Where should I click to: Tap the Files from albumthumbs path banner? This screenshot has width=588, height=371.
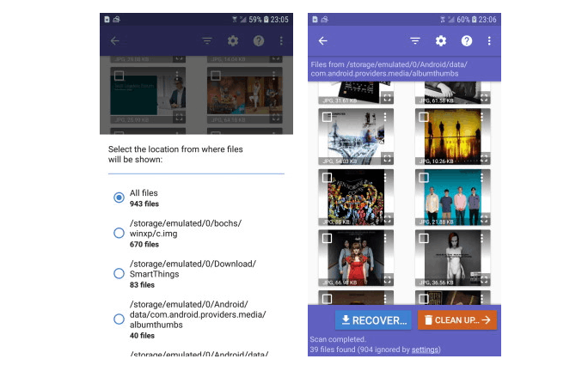[x=404, y=69]
